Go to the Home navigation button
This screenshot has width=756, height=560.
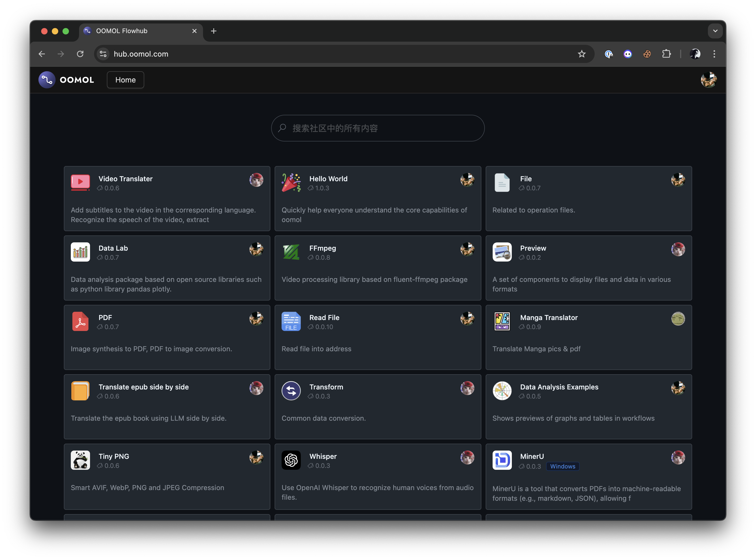coord(126,80)
